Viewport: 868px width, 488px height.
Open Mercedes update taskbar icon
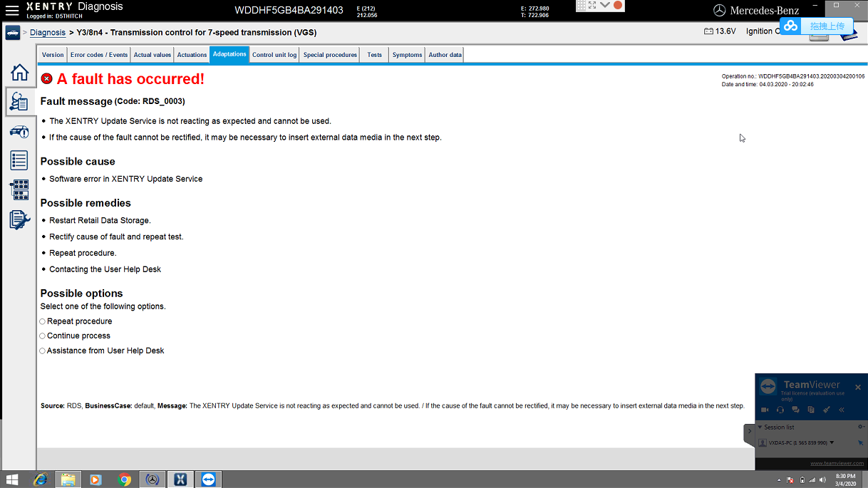coord(152,479)
